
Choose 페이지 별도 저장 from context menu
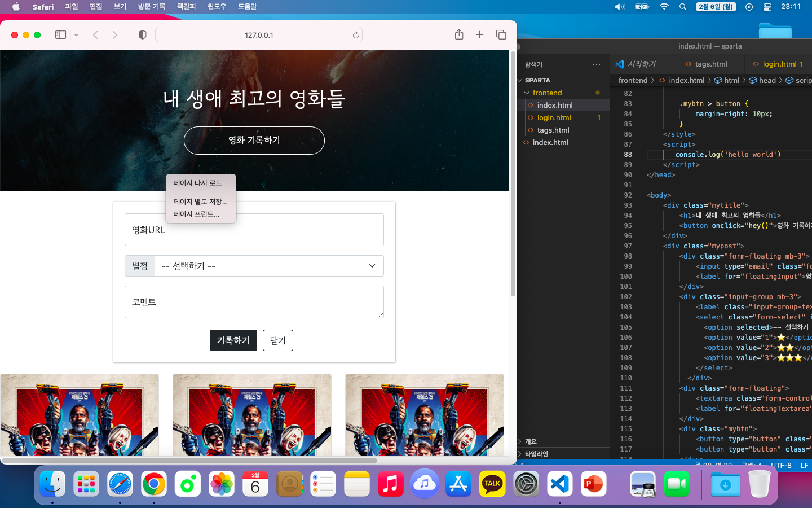click(201, 202)
